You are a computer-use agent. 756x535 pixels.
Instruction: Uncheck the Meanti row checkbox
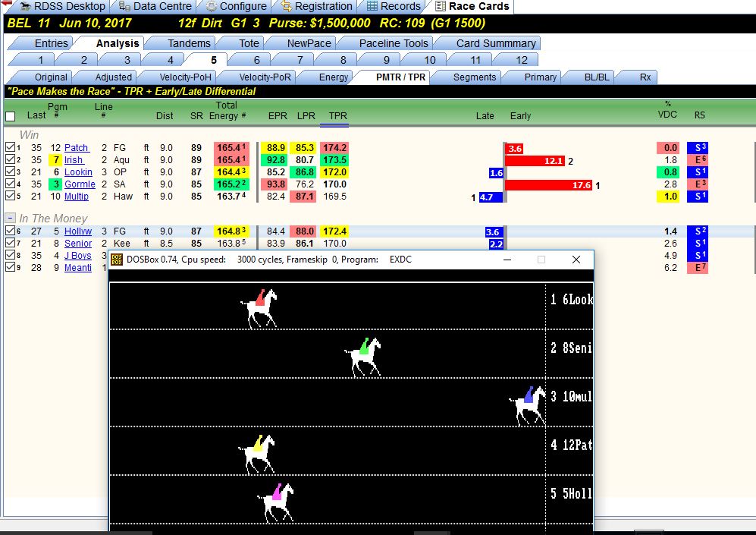click(x=10, y=267)
